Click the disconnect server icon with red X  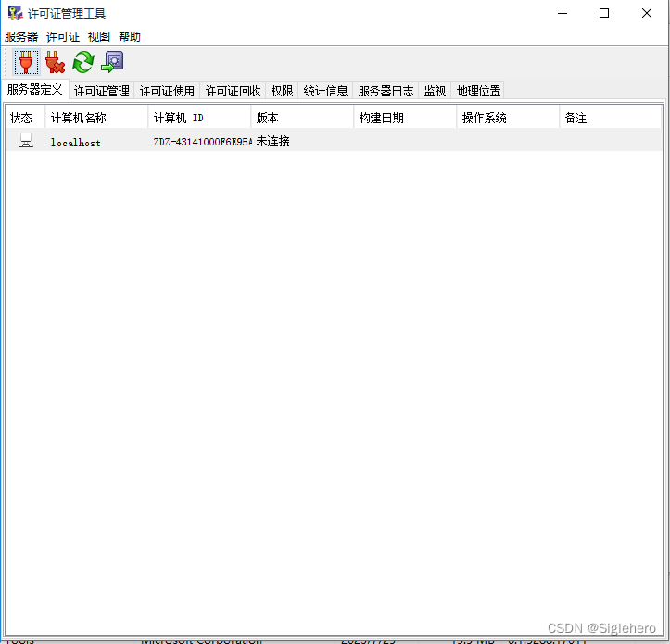coord(55,62)
